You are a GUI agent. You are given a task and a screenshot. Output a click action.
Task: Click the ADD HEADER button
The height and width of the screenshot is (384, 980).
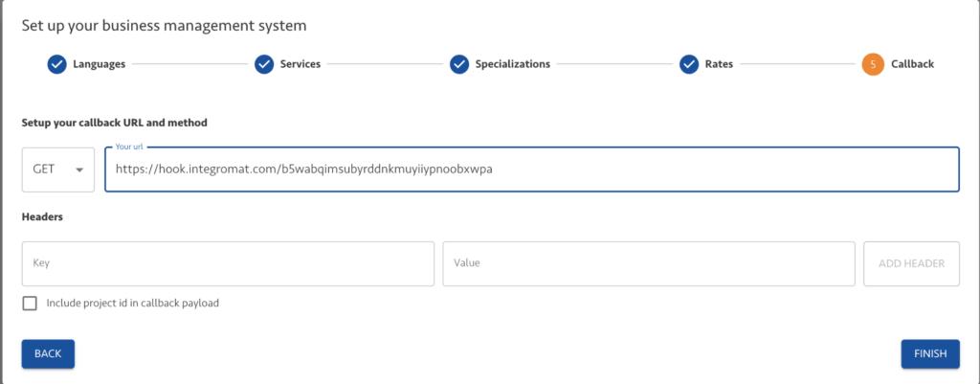(x=911, y=263)
